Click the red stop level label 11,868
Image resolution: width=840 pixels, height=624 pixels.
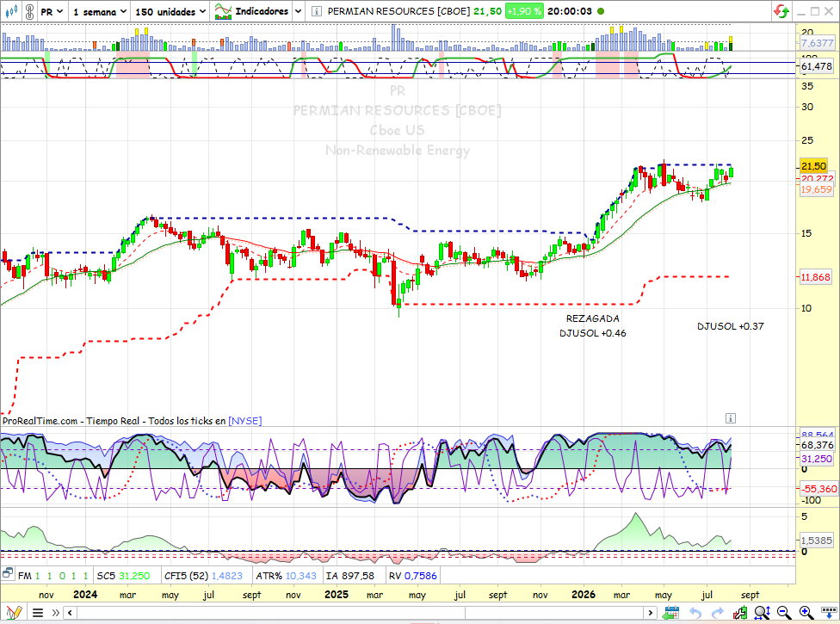[815, 277]
